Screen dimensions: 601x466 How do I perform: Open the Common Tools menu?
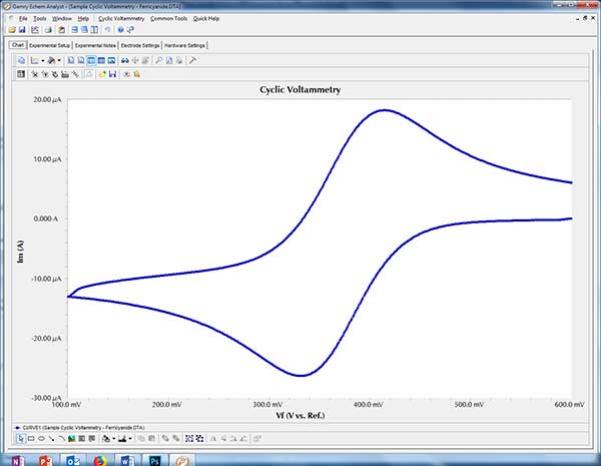[x=169, y=18]
